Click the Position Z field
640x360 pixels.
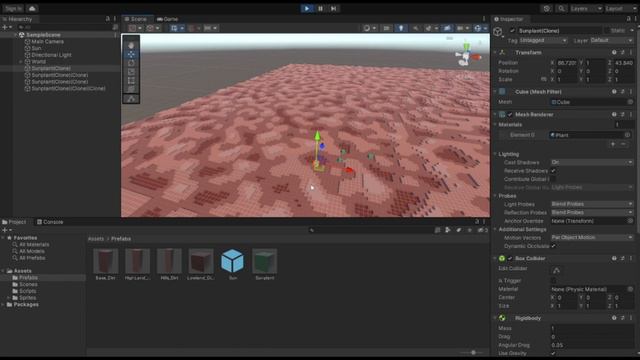tap(624, 63)
